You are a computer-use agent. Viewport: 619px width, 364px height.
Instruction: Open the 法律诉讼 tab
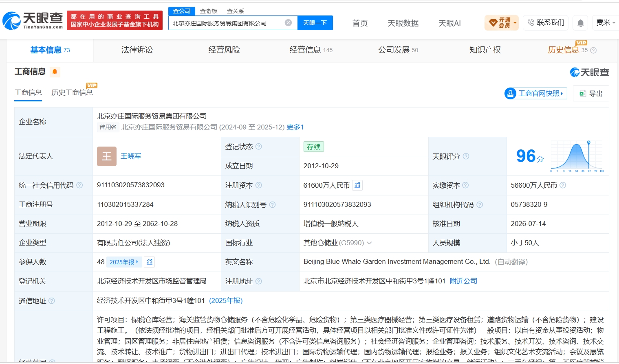pyautogui.click(x=137, y=50)
